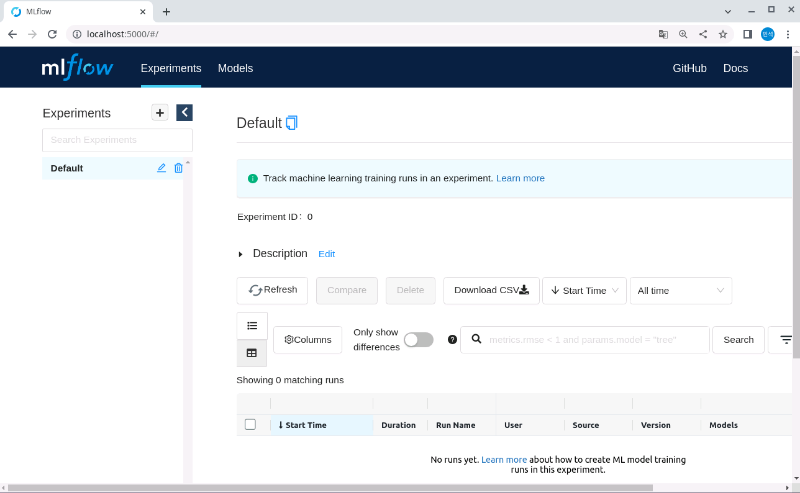Close the MLflow browser tab

[143, 12]
